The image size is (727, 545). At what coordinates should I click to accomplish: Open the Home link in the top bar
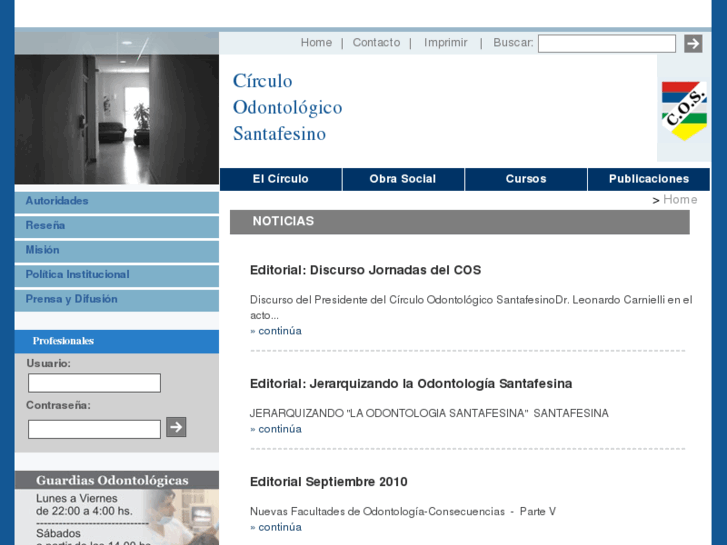coord(316,43)
